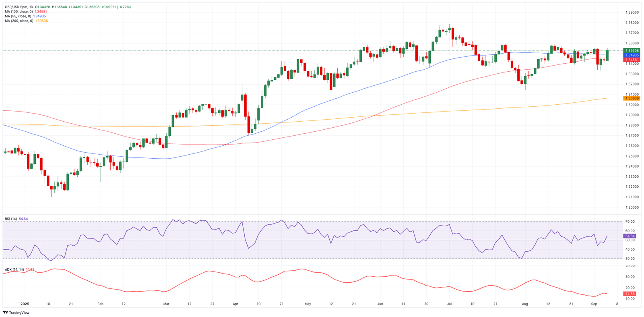
Task: Click the 70.00 RSI scale value
Action: click(630, 222)
